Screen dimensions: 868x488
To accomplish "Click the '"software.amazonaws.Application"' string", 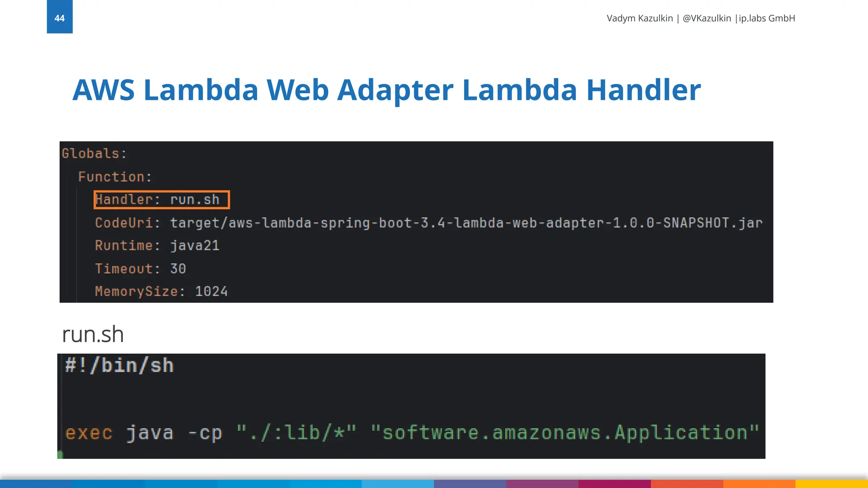I will pos(565,433).
